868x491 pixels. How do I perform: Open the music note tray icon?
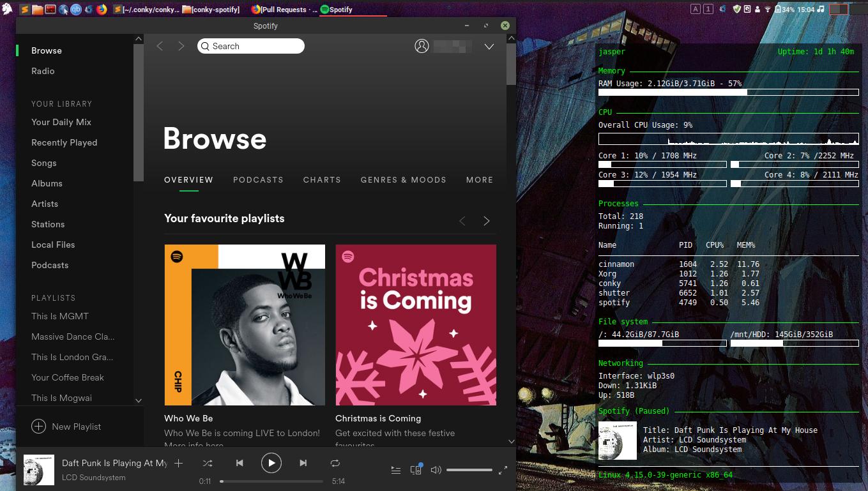tap(821, 10)
